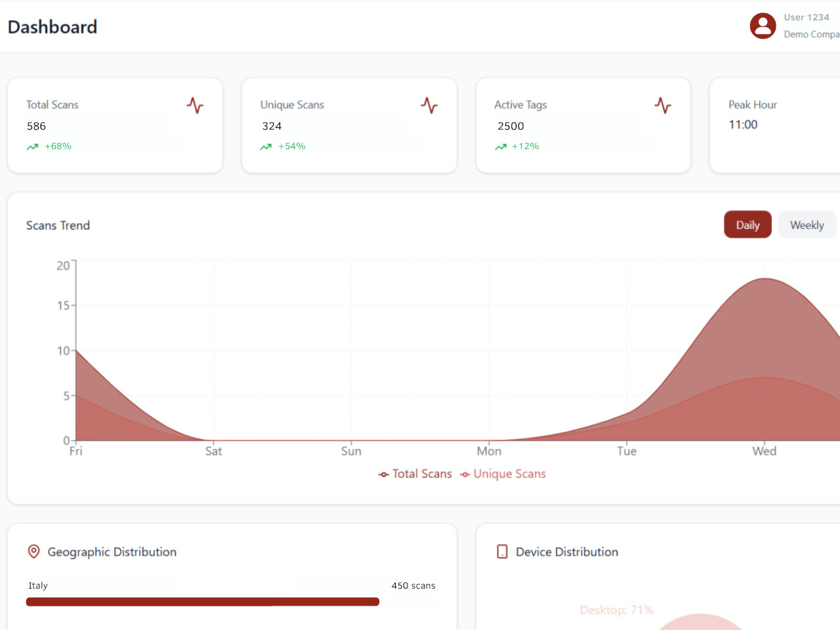Screen dimensions: 840x630
Task: Click the 586 total scans value
Action: point(36,126)
